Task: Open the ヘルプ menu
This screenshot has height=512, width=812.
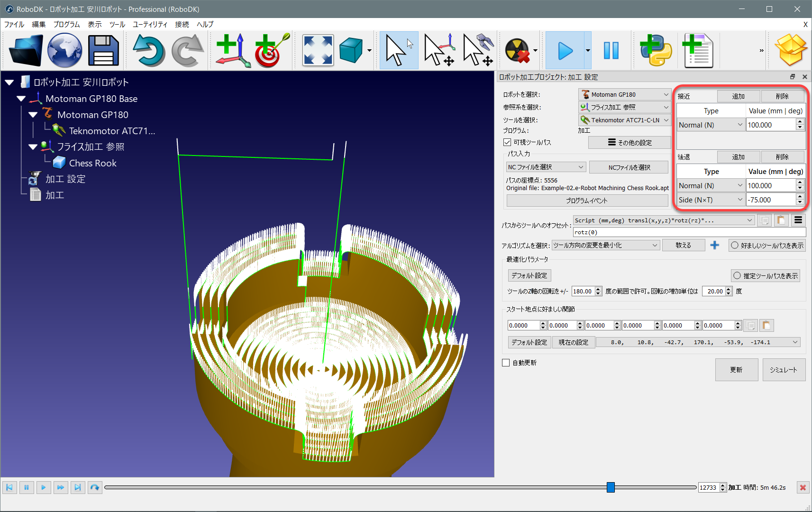Action: click(205, 24)
